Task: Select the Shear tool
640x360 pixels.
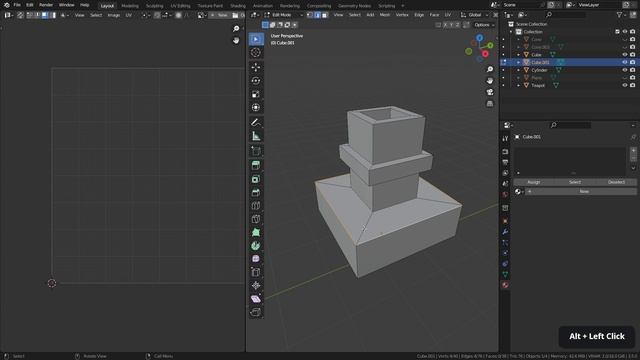Action: (x=256, y=299)
